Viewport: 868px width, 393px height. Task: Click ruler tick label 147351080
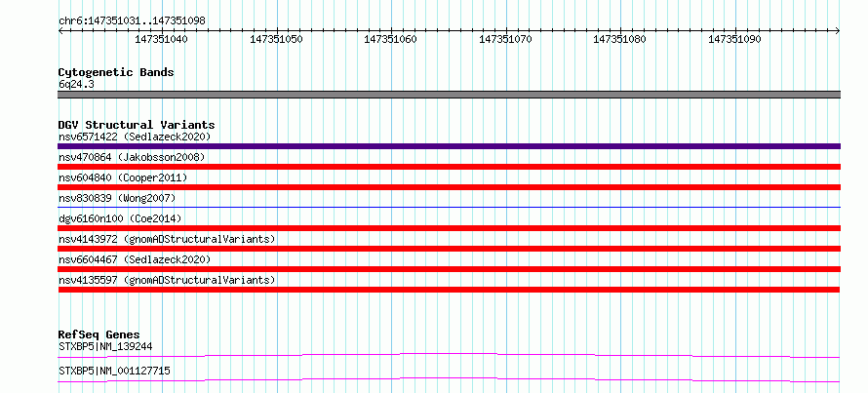click(x=620, y=39)
